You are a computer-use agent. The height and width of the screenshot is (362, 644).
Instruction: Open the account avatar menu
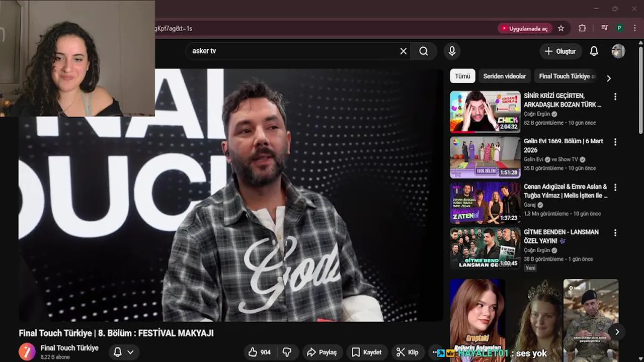[x=618, y=51]
